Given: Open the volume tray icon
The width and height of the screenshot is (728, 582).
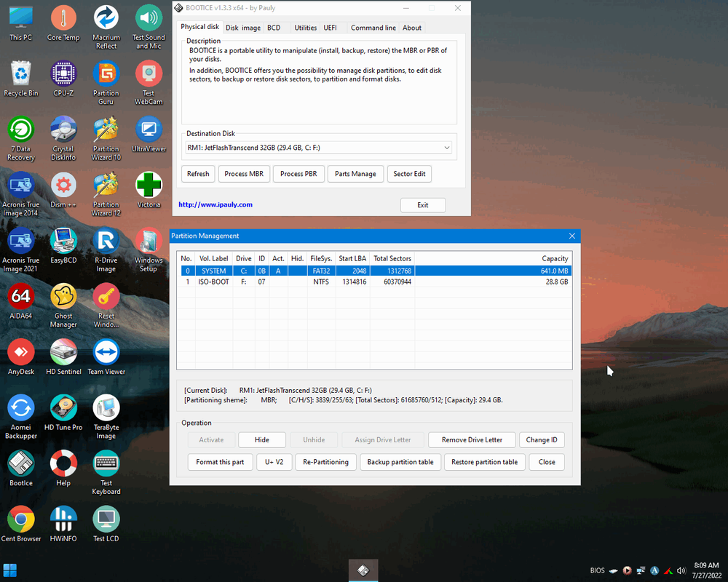Looking at the screenshot, I should point(681,570).
